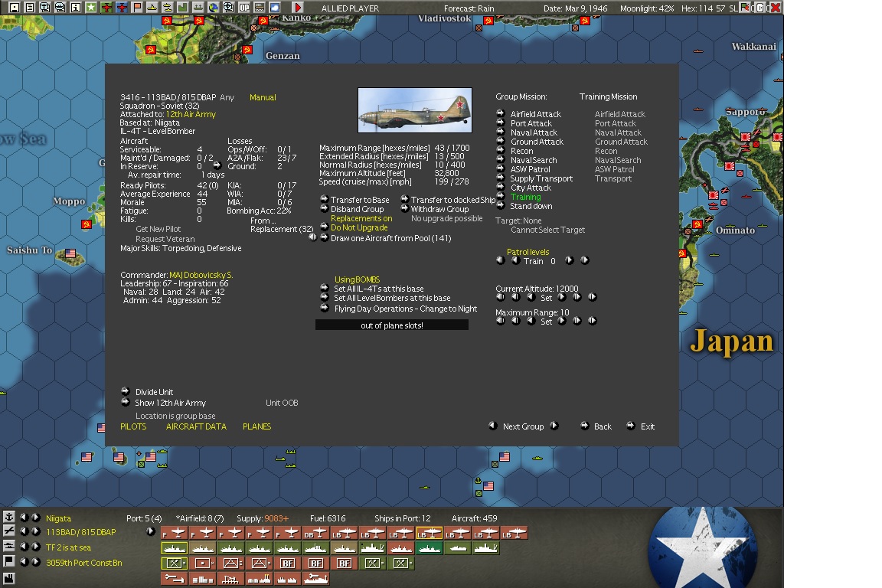Click the orange flag toolbar icon

137,8
